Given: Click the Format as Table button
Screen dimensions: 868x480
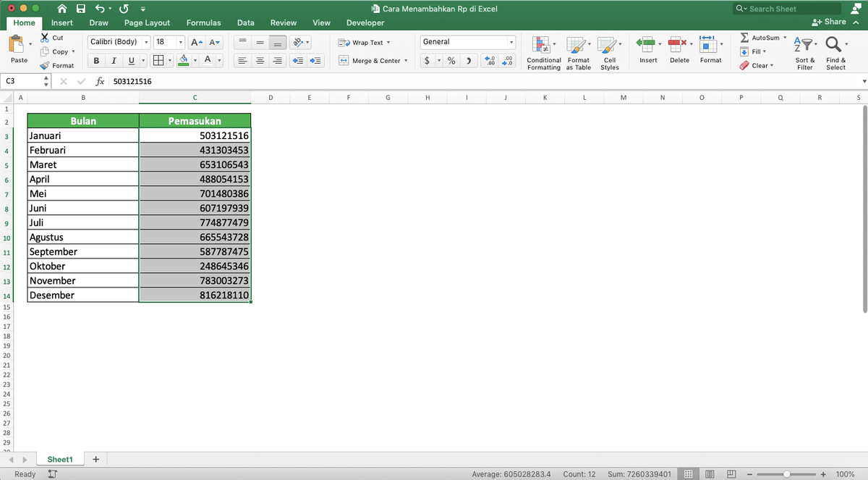Looking at the screenshot, I should click(x=579, y=53).
